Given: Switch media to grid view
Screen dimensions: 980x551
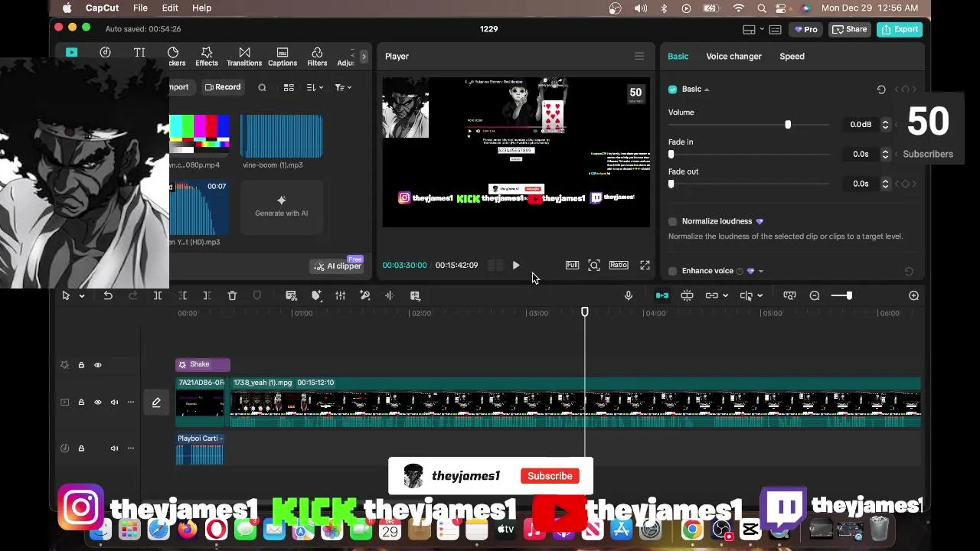Looking at the screenshot, I should point(289,87).
